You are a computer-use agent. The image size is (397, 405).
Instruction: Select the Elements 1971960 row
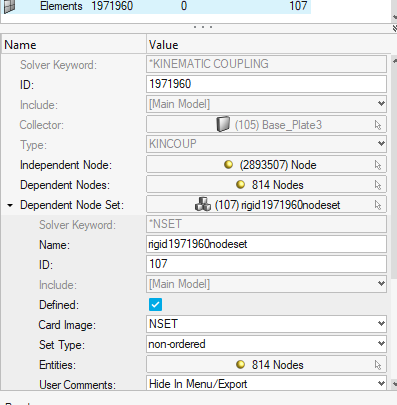(156, 6)
